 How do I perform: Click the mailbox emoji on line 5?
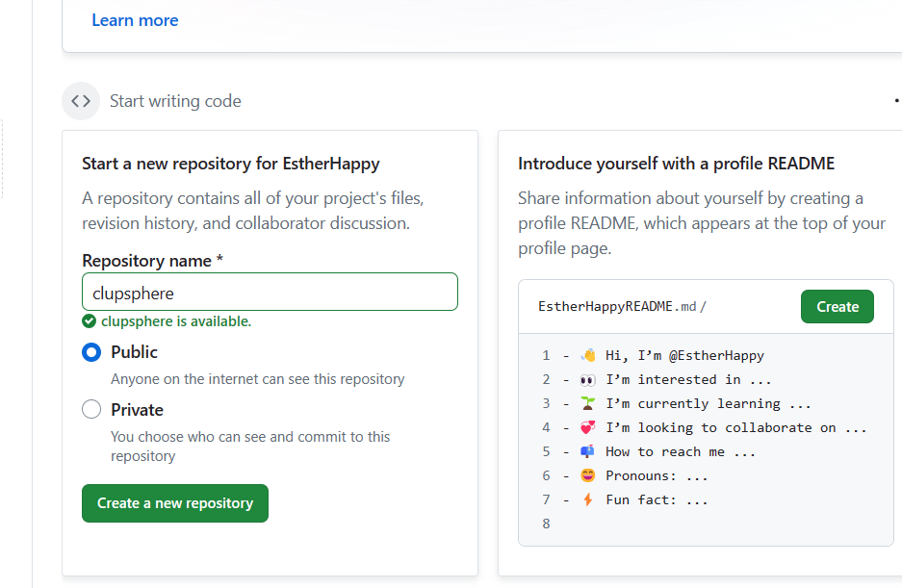click(x=588, y=452)
